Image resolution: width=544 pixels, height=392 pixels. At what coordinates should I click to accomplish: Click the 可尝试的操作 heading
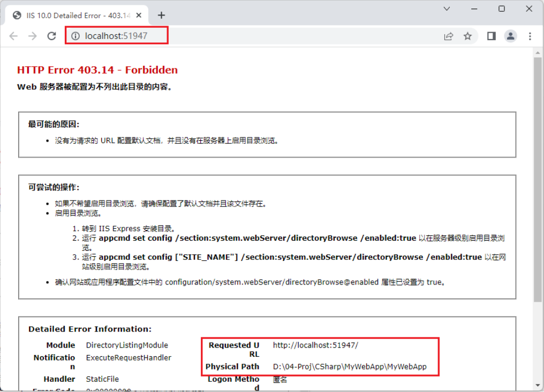coord(54,188)
